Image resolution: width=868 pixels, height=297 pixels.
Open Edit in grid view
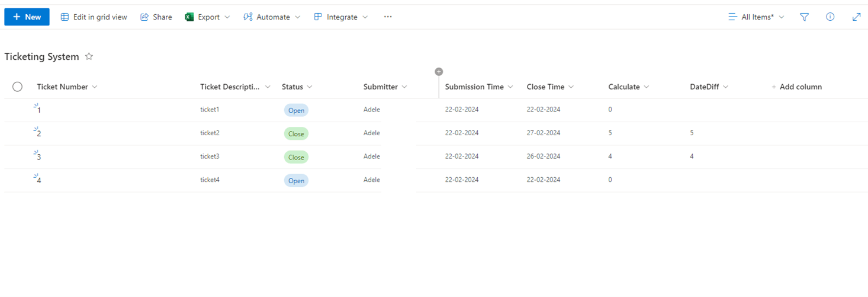click(94, 17)
